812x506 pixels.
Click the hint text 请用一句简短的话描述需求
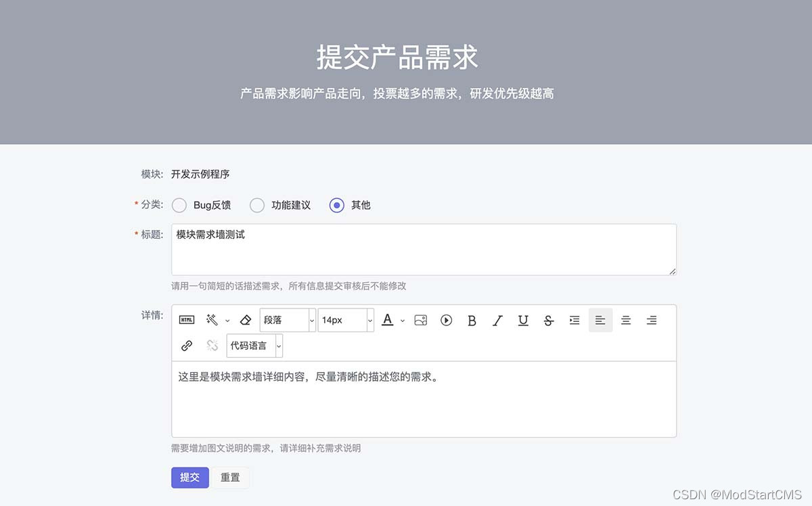pyautogui.click(x=225, y=286)
